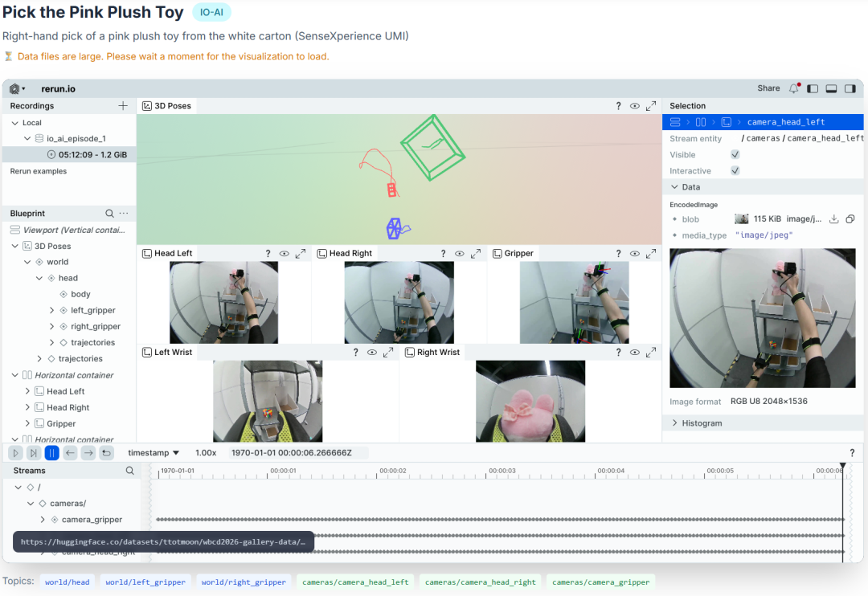Search the Streams panel

[129, 471]
